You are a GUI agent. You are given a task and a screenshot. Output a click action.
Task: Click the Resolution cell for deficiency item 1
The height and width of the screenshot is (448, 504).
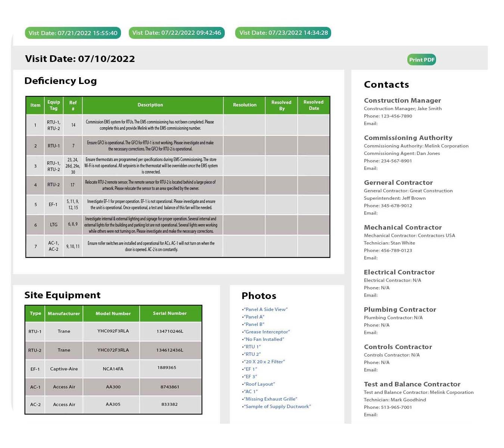(245, 125)
